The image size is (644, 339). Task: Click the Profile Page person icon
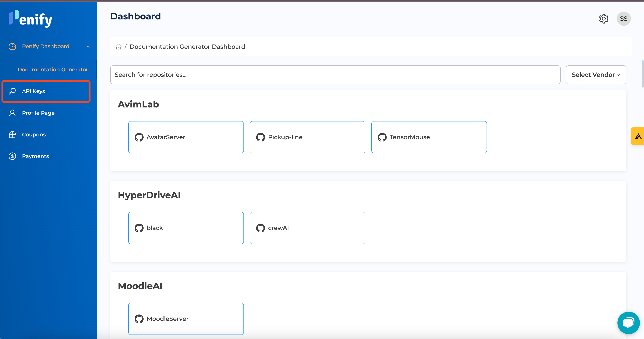tap(12, 113)
